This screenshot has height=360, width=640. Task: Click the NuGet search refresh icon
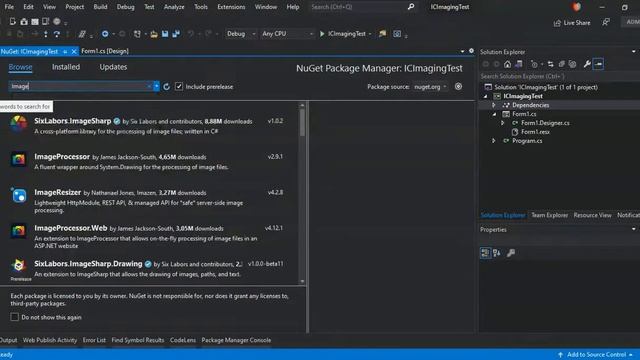coord(166,87)
